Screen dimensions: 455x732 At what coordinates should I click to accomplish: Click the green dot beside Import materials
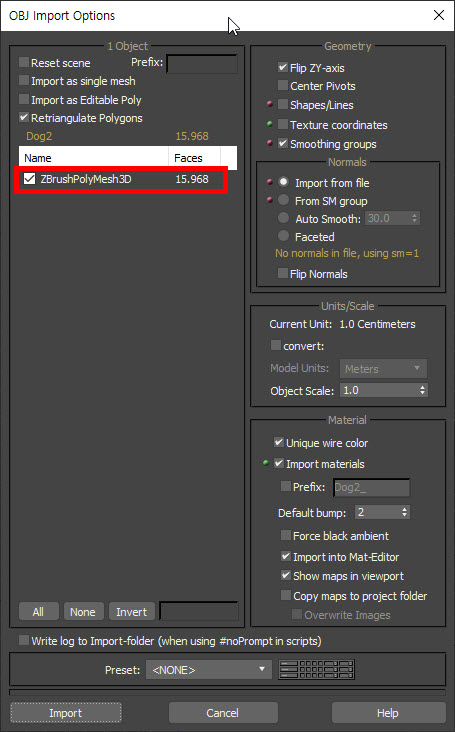pos(266,463)
